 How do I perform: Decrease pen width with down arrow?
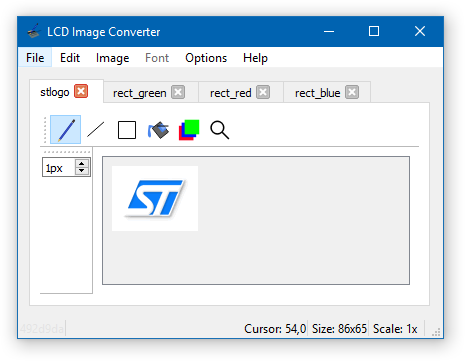[82, 171]
